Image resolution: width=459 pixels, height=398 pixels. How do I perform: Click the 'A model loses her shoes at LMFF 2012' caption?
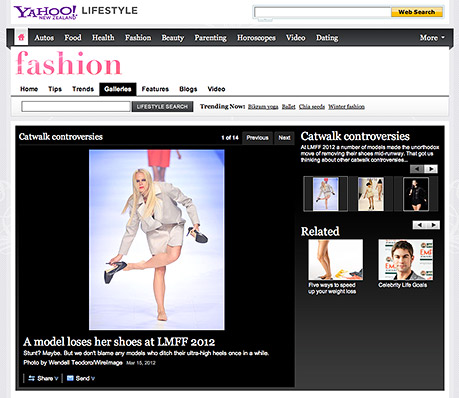(x=119, y=342)
